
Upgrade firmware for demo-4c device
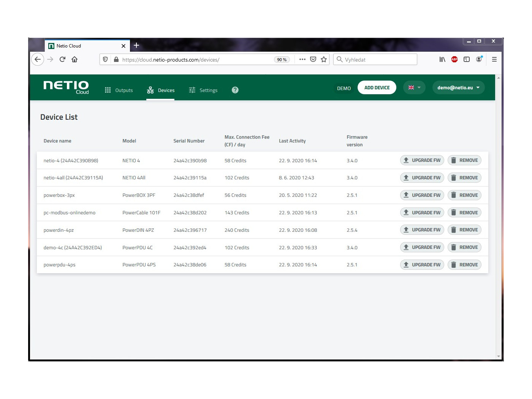422,247
